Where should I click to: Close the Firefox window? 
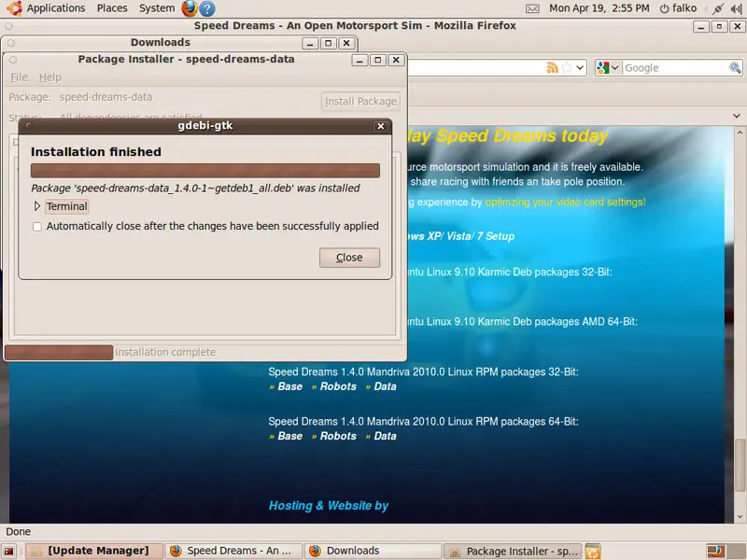click(737, 27)
